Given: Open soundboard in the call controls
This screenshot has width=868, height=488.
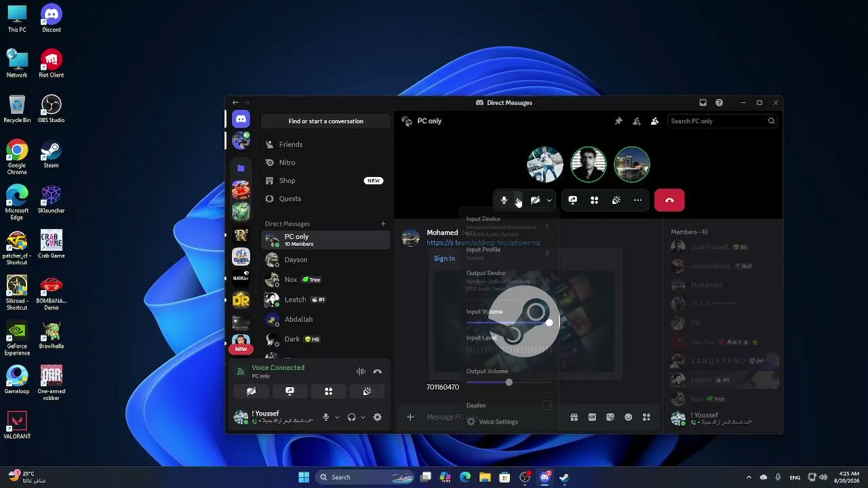Looking at the screenshot, I should coord(616,200).
